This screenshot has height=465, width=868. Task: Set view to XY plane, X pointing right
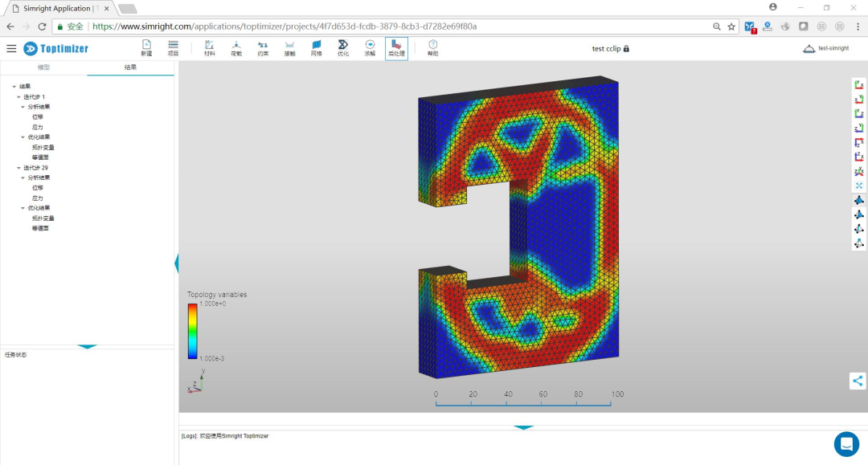pyautogui.click(x=858, y=84)
